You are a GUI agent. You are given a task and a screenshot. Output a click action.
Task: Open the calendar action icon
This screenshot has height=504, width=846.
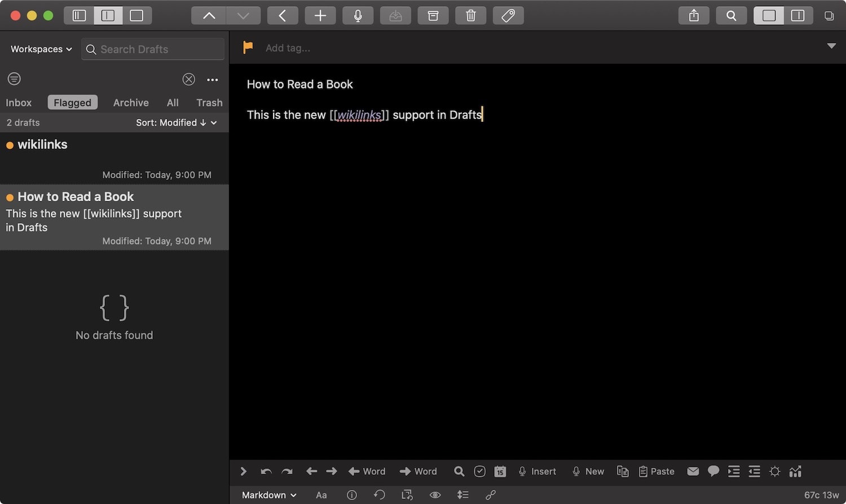(x=500, y=471)
